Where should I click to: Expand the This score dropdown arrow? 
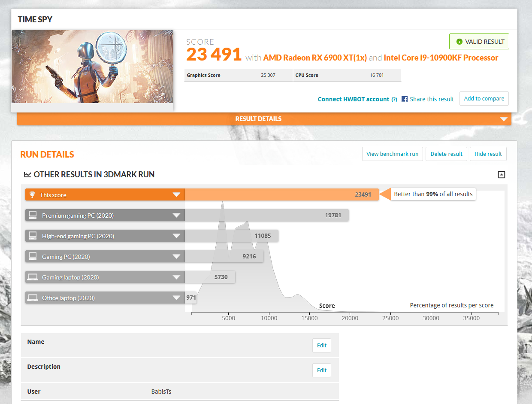click(x=176, y=195)
